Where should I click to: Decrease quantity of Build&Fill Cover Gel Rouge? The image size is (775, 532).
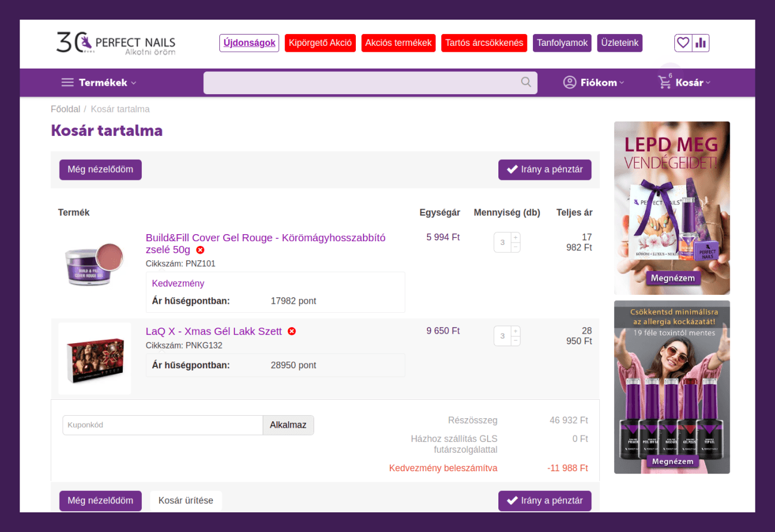[x=516, y=247]
